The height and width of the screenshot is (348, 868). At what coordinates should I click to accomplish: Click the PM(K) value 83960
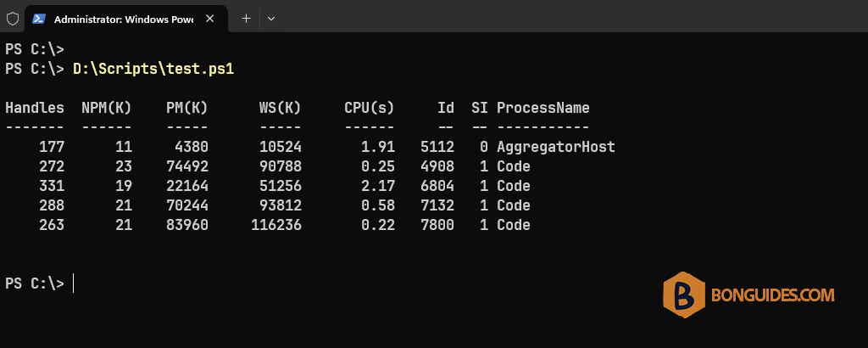pos(187,225)
